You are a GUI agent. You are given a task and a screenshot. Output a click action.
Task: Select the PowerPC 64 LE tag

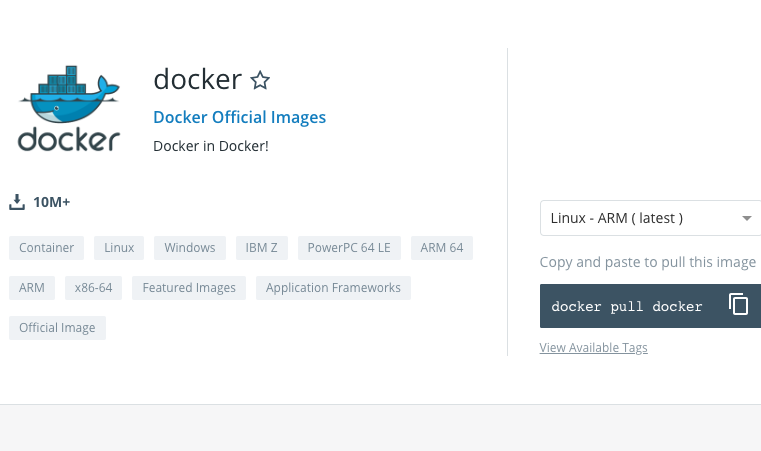click(x=349, y=248)
